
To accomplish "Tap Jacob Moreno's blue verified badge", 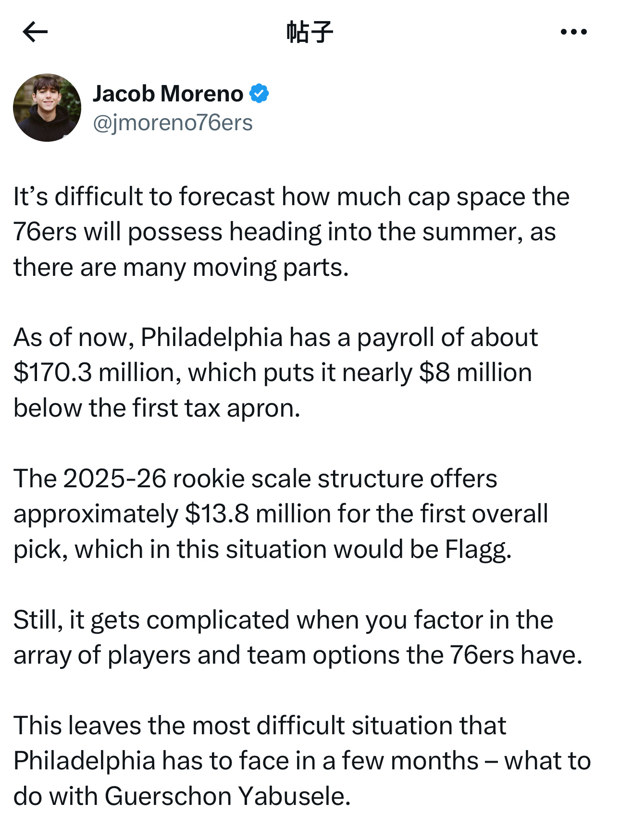I will point(259,93).
